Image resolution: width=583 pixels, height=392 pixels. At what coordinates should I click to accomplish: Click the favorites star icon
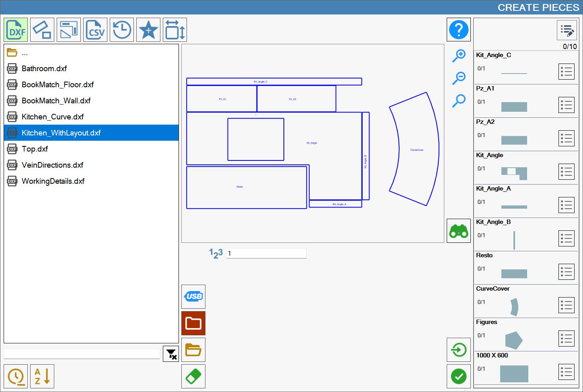[x=148, y=30]
